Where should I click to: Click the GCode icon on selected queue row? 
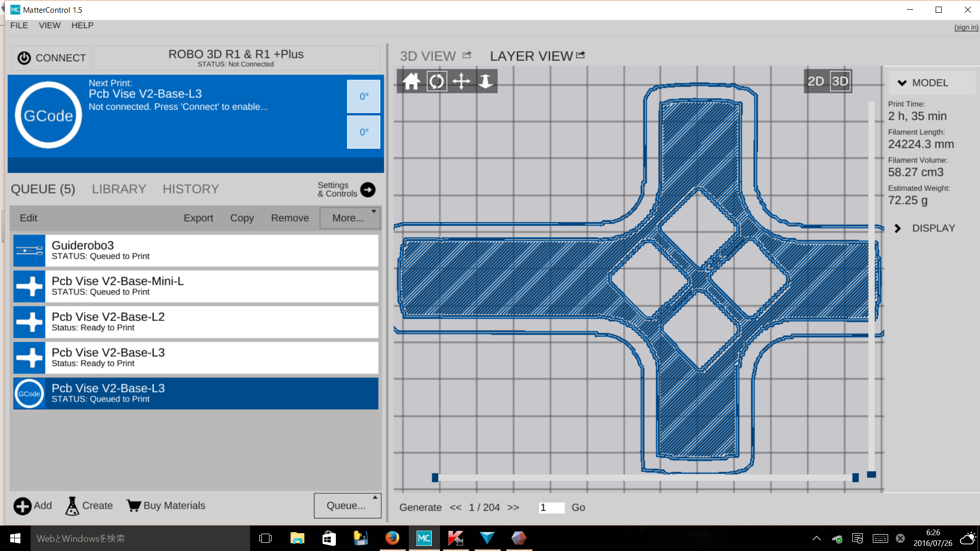[x=29, y=393]
